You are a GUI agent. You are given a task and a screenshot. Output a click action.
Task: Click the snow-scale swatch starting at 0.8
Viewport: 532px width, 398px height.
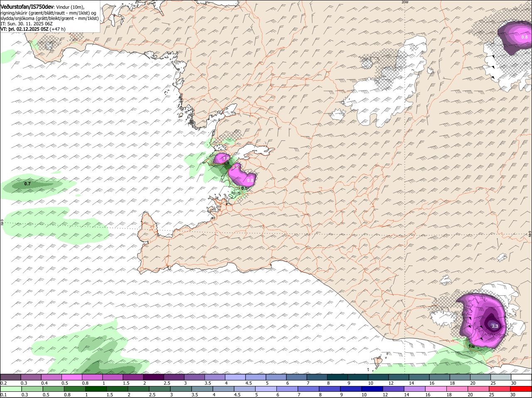[x=92, y=377]
